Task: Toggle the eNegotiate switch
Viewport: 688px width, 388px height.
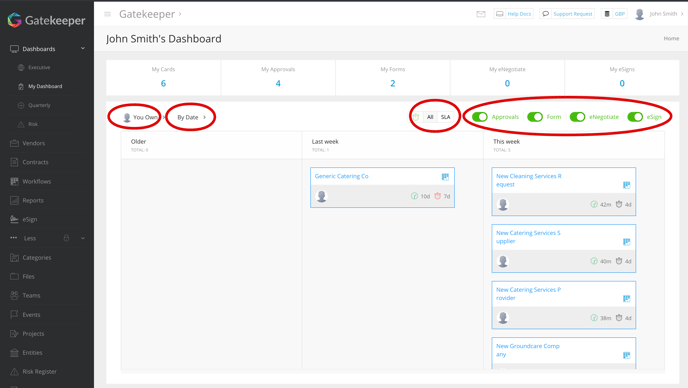Action: [x=577, y=117]
